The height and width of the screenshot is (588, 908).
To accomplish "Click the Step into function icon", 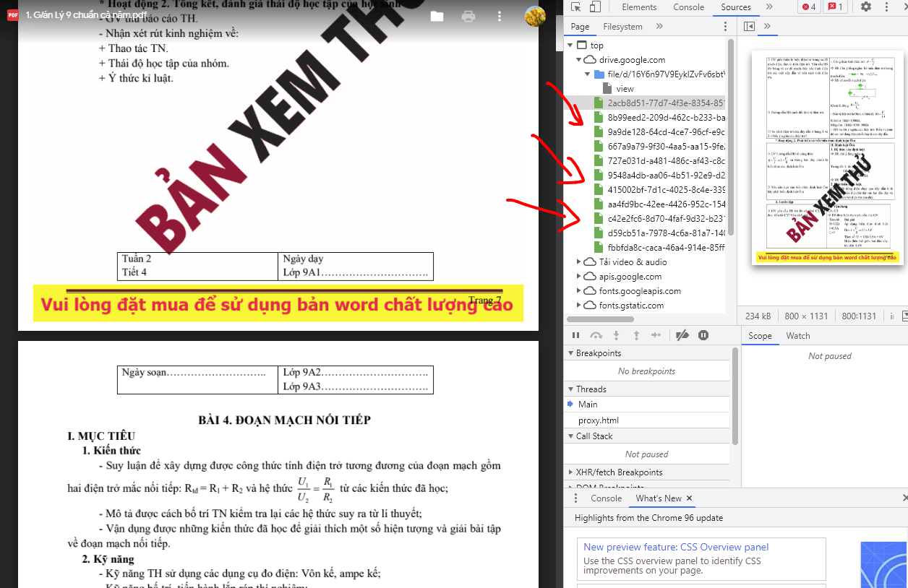I will (x=617, y=335).
